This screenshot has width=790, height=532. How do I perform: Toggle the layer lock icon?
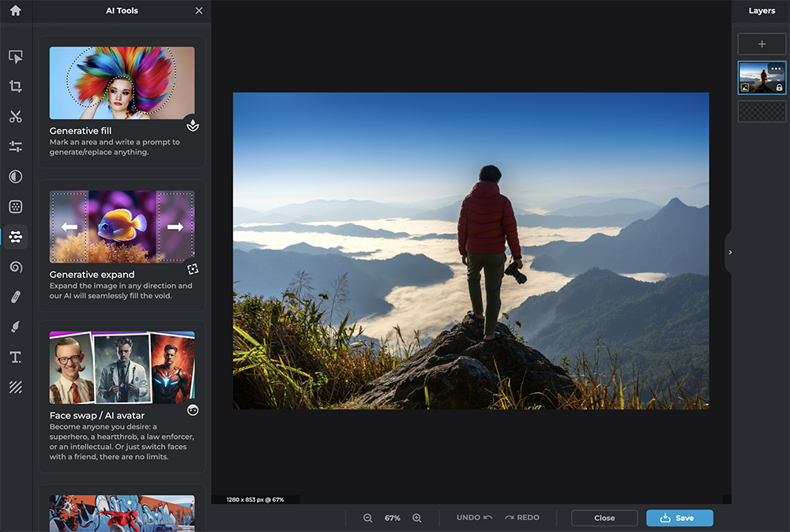pyautogui.click(x=780, y=88)
